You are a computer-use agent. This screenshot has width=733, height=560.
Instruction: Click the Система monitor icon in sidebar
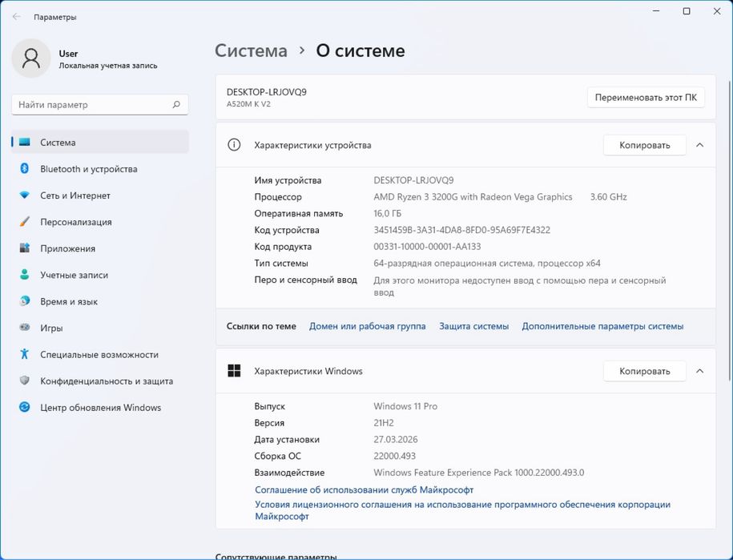(24, 142)
